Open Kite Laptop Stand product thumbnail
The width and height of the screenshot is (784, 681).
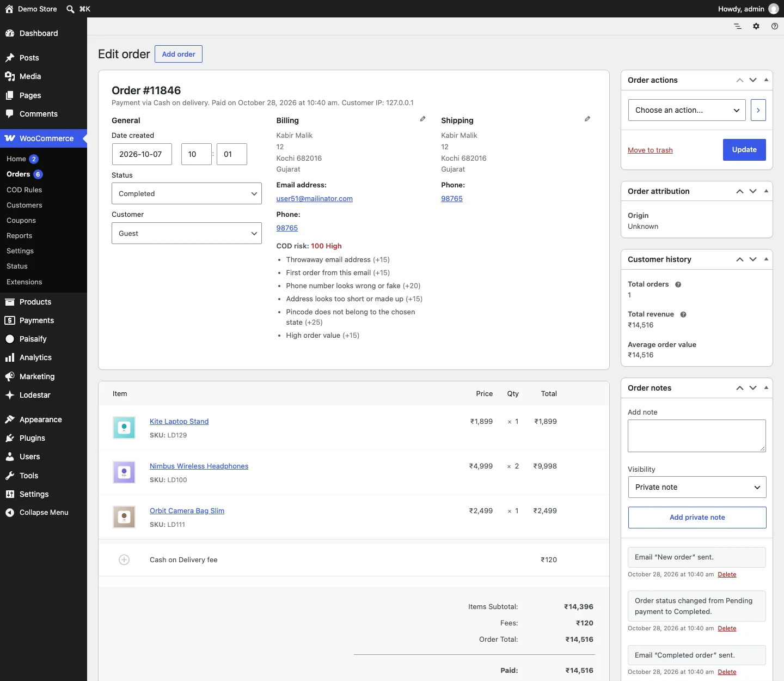coord(124,428)
